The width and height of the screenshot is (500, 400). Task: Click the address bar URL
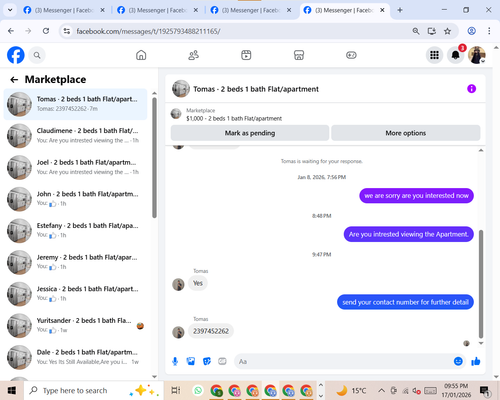pyautogui.click(x=148, y=31)
